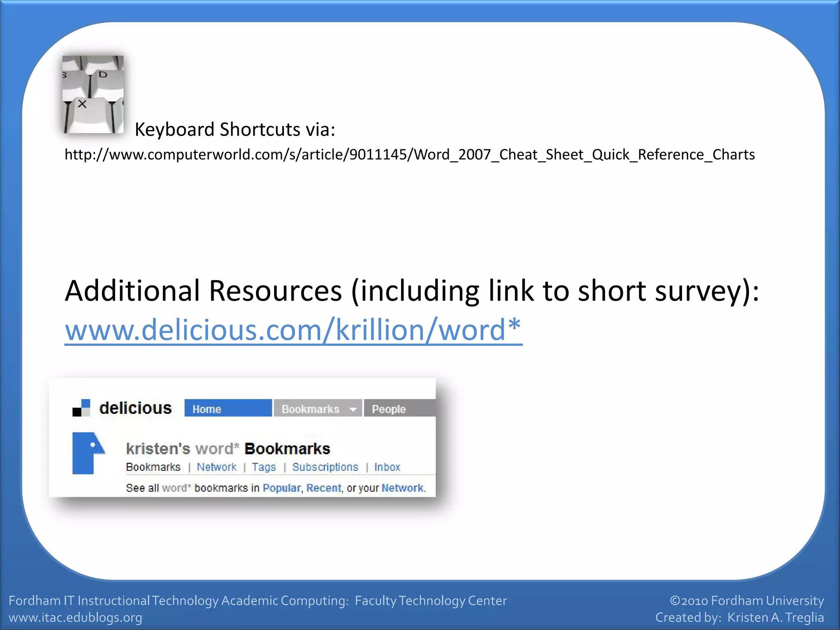The width and height of the screenshot is (840, 630).
Task: Open the Inbox link
Action: 387,467
